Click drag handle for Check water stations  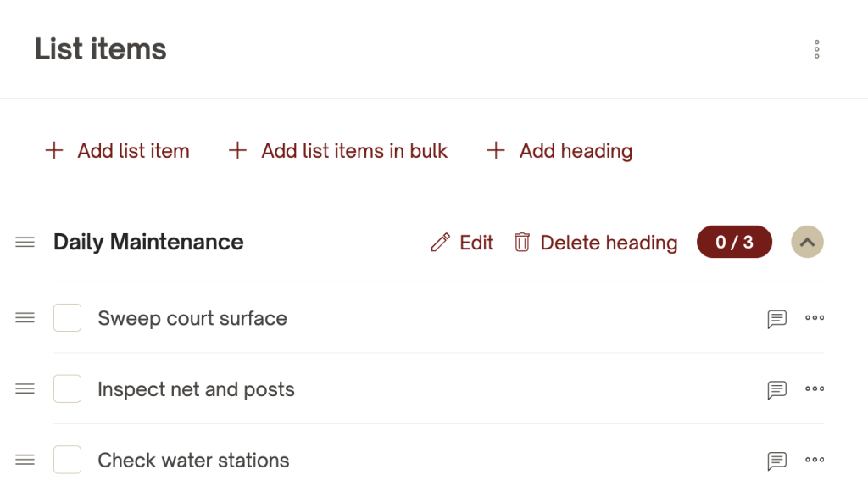click(x=25, y=461)
